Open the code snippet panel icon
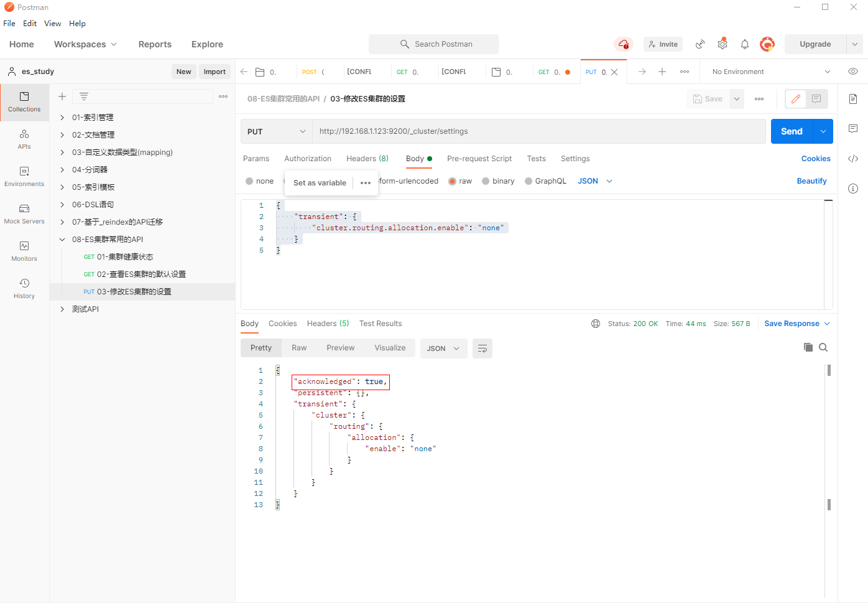This screenshot has width=868, height=603. pyautogui.click(x=853, y=159)
